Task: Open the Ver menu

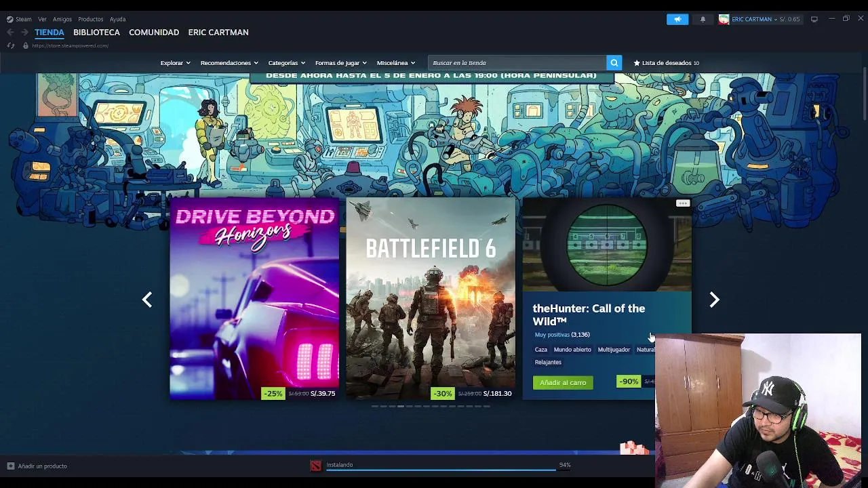Action: [42, 19]
